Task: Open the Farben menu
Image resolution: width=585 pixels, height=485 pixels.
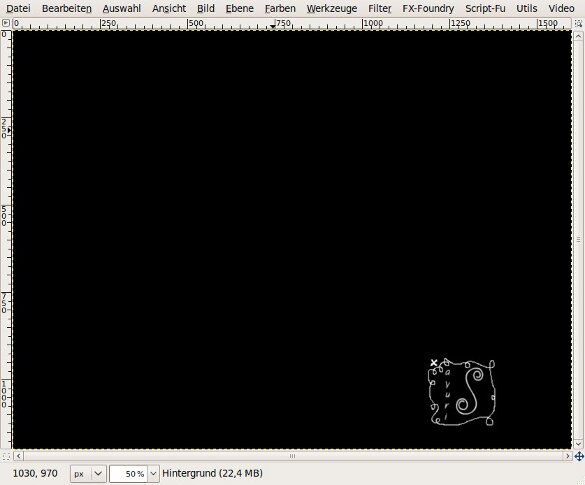Action: (x=280, y=8)
